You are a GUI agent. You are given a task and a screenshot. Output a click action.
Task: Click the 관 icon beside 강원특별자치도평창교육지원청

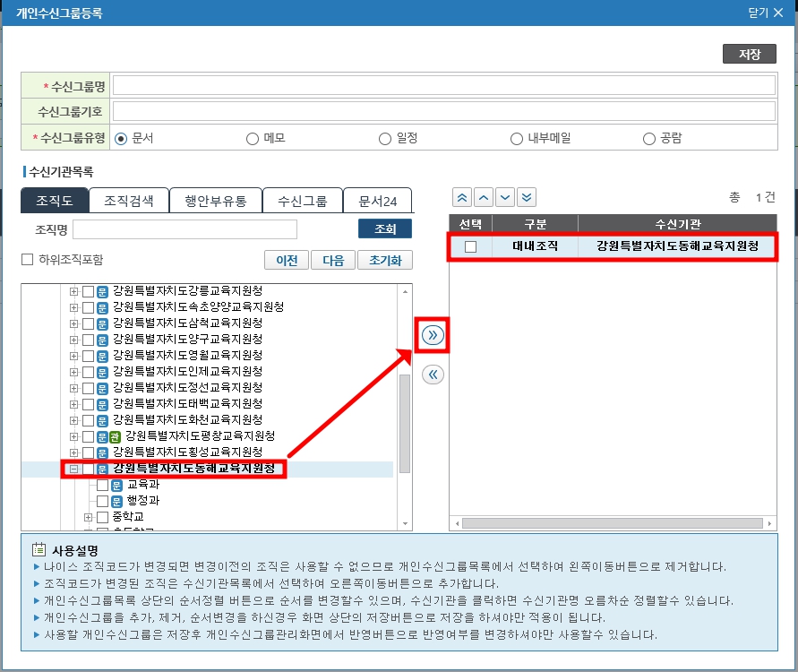[115, 437]
